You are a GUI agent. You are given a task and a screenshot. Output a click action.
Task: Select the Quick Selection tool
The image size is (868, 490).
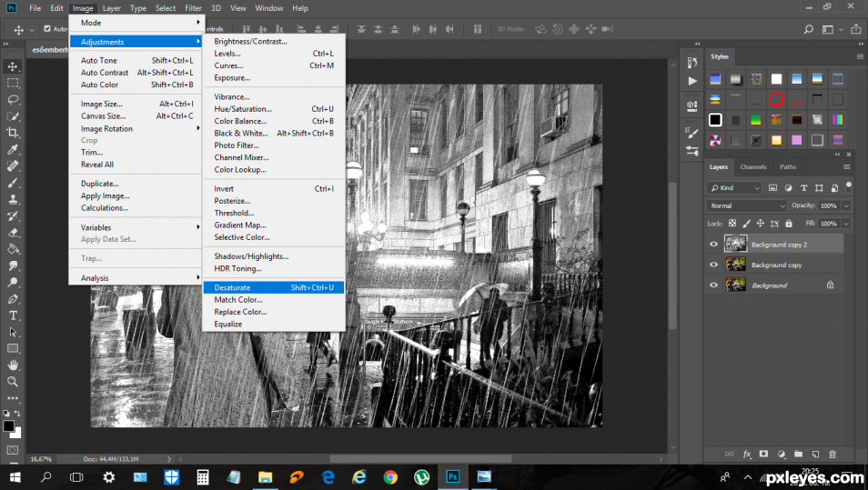click(x=12, y=116)
